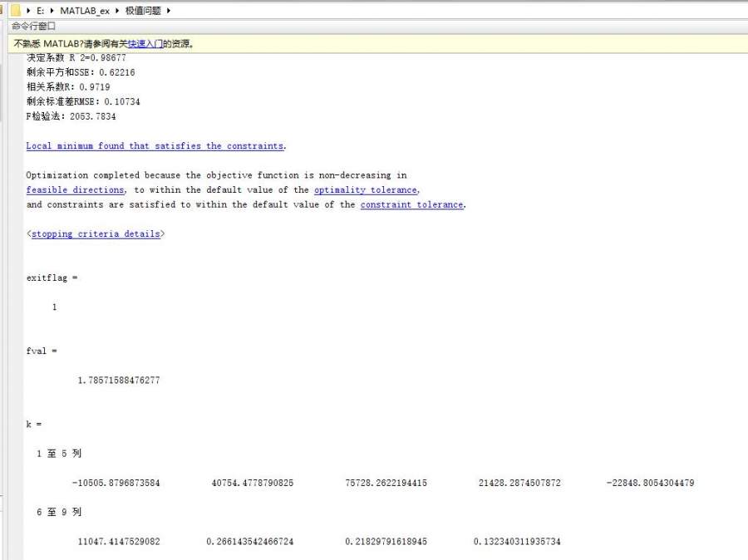Viewport: 748px width, 560px height.
Task: Click the value 0.266143542466724
Action: click(250, 542)
